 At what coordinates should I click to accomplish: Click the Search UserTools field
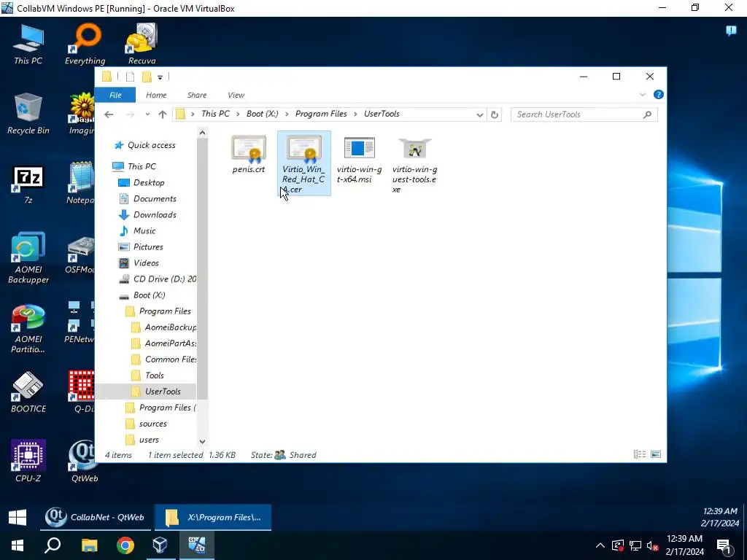coord(584,114)
